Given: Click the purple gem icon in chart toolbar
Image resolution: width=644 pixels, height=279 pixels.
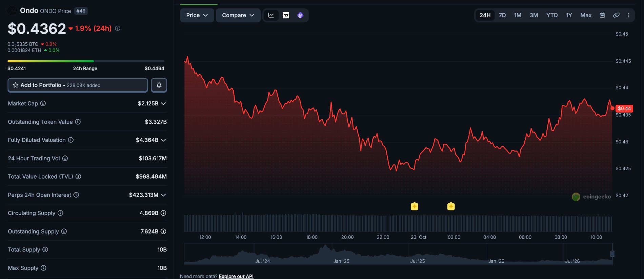Looking at the screenshot, I should click(x=300, y=15).
